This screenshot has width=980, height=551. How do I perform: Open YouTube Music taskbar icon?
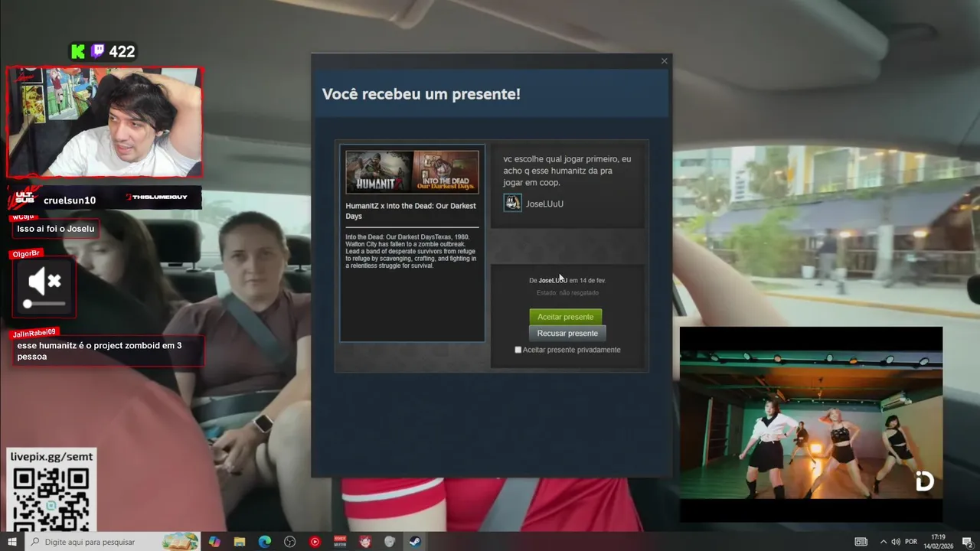[x=315, y=542]
